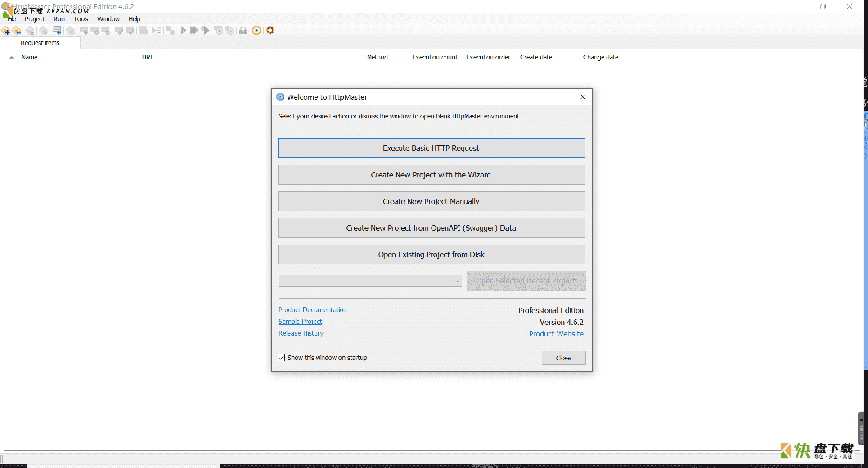The image size is (868, 468).
Task: Click the first grayed checkmark request icon
Action: point(119,31)
